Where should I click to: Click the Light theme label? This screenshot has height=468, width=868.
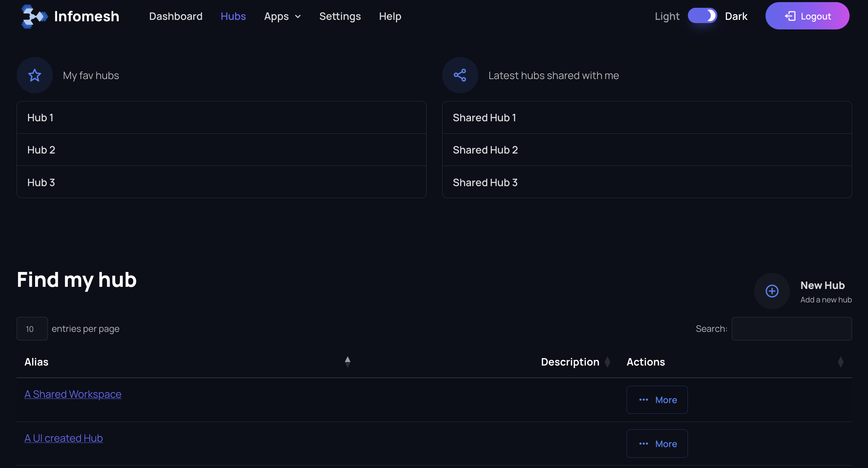(x=667, y=16)
